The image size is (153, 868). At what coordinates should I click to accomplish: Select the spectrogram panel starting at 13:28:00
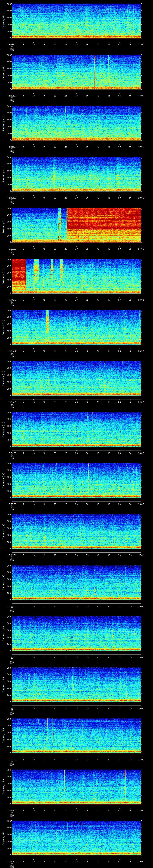[x=76, y=633]
